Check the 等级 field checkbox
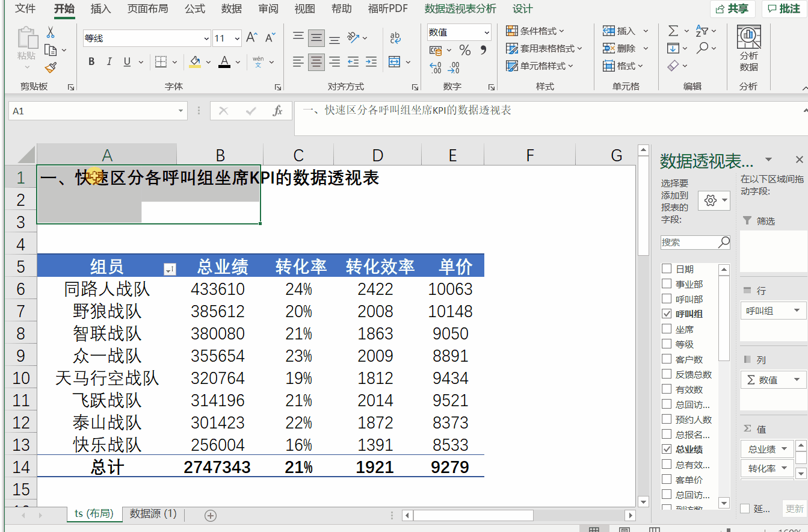Image resolution: width=808 pixels, height=532 pixels. point(667,344)
